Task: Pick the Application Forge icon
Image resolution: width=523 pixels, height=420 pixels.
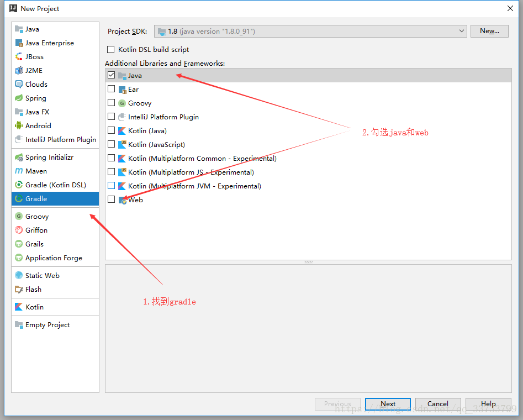Action: pyautogui.click(x=19, y=258)
